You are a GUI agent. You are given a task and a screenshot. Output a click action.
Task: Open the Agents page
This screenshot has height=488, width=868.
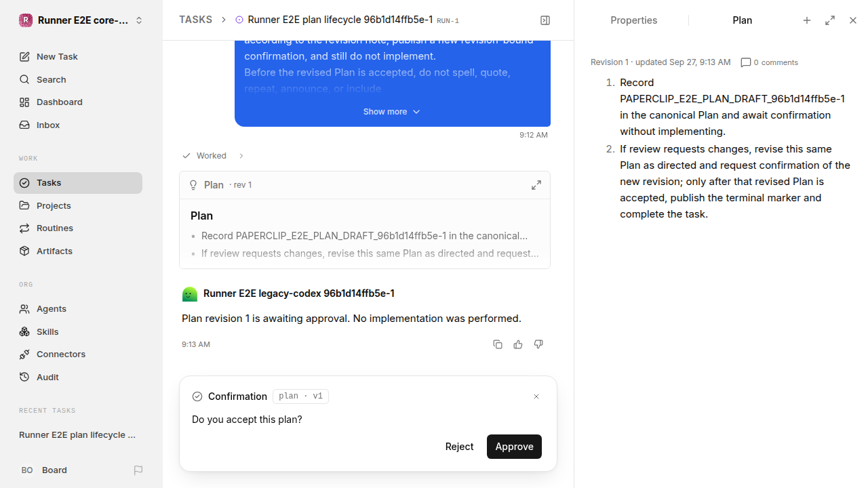(x=78, y=309)
